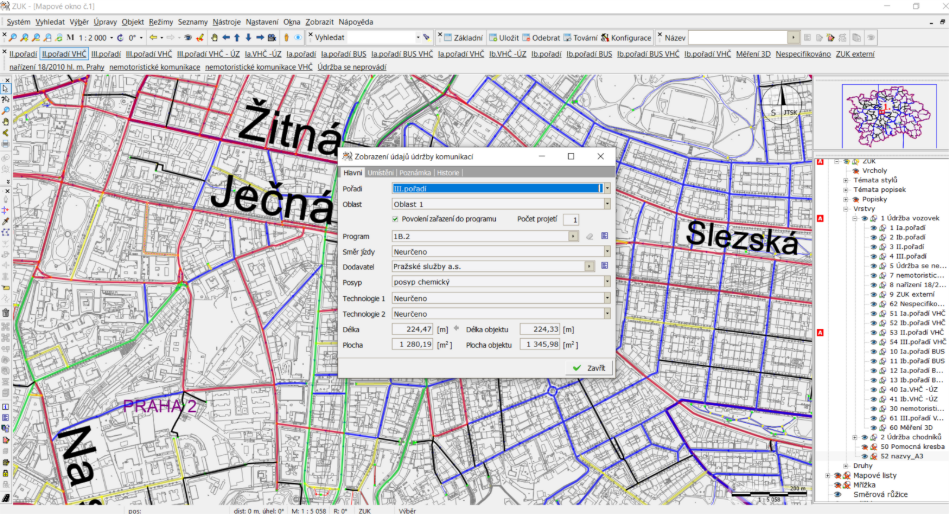
Task: Click the Uložit toolbar button
Action: [x=503, y=37]
